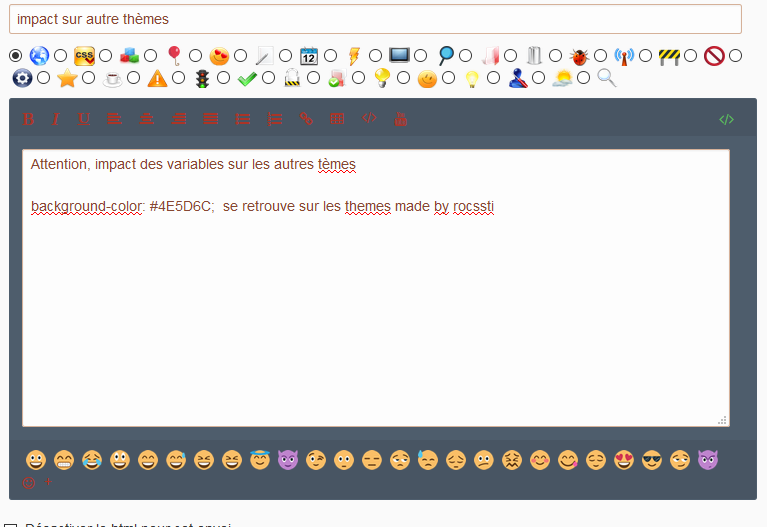Switch to source view with green code icon
767x527 pixels.
click(726, 119)
